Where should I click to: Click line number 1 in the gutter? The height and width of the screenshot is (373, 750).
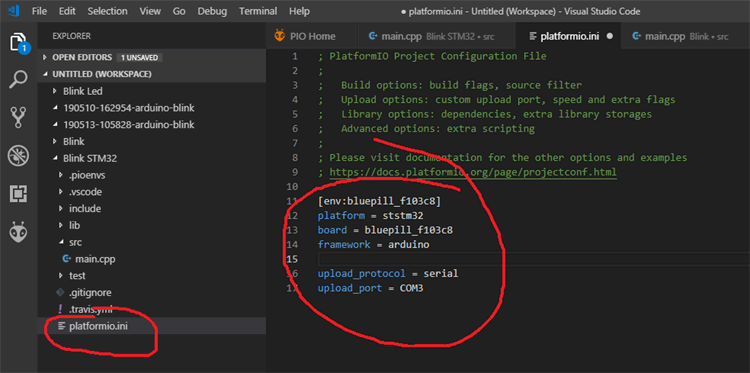pyautogui.click(x=295, y=56)
